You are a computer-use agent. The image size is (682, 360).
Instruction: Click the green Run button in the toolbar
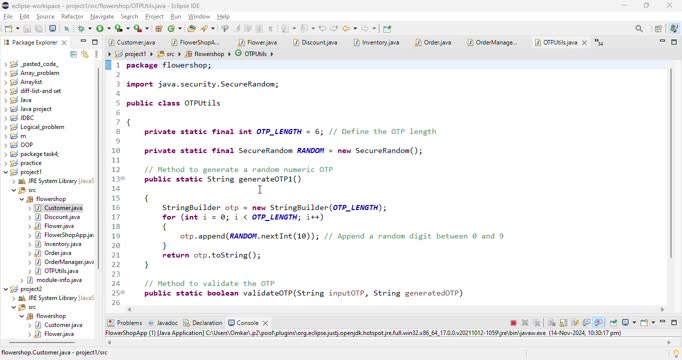coord(100,28)
